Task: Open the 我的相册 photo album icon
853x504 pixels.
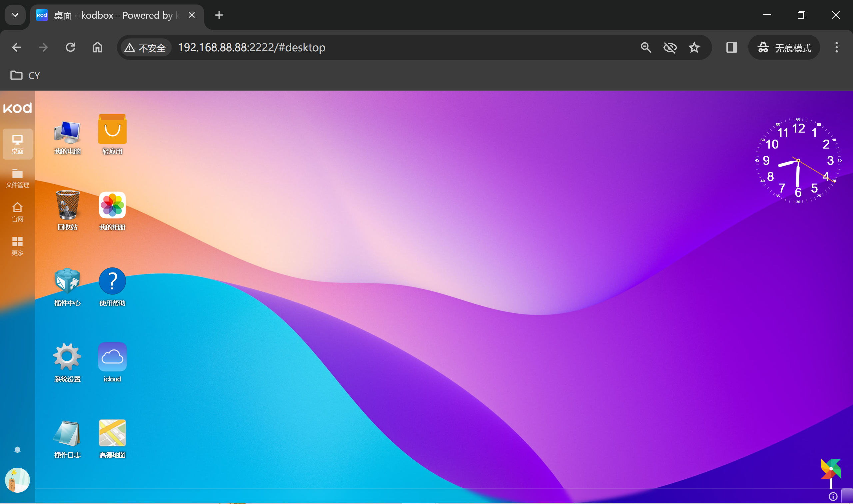Action: pyautogui.click(x=112, y=211)
